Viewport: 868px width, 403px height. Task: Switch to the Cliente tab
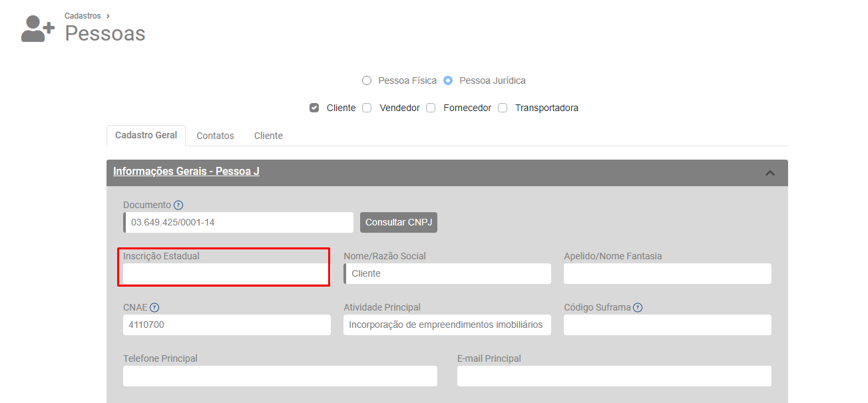[x=268, y=136]
